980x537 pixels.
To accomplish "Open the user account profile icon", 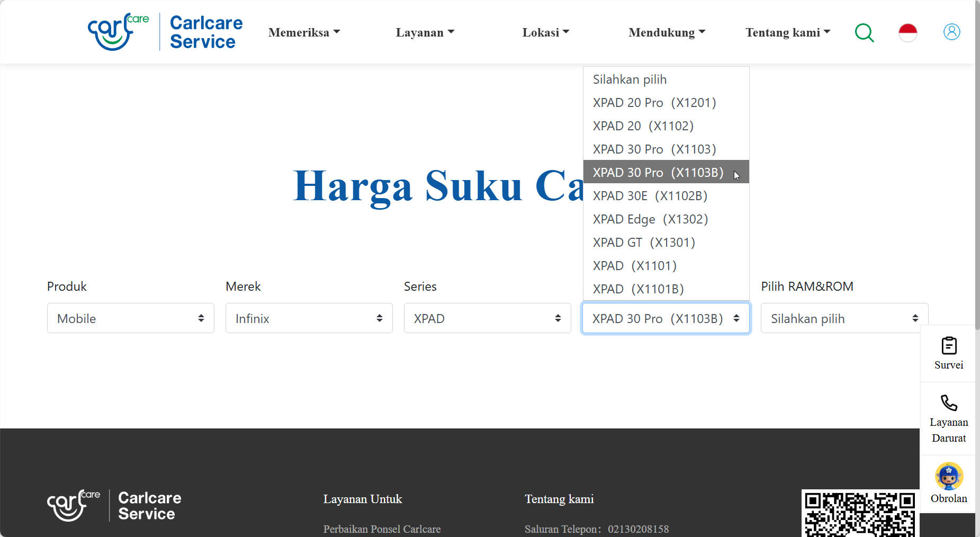I will (951, 32).
